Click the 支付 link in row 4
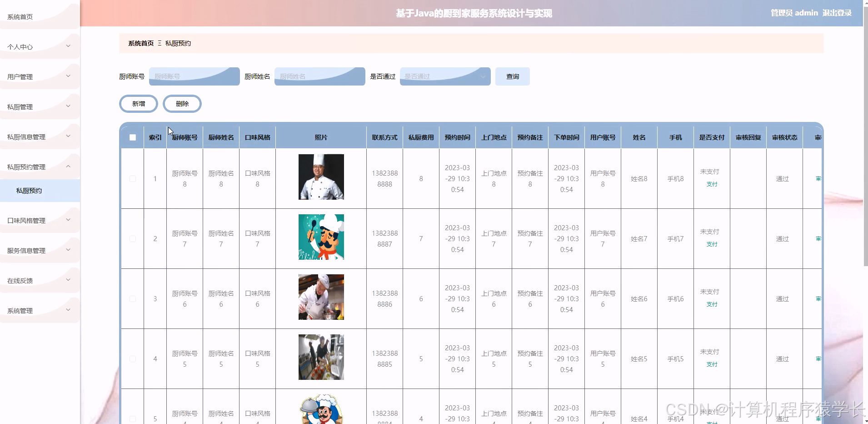 (712, 364)
